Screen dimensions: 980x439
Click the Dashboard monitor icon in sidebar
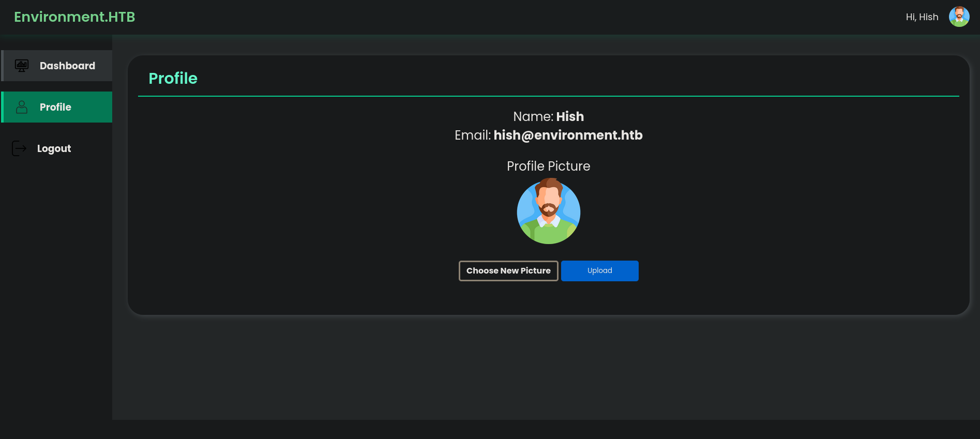point(22,66)
